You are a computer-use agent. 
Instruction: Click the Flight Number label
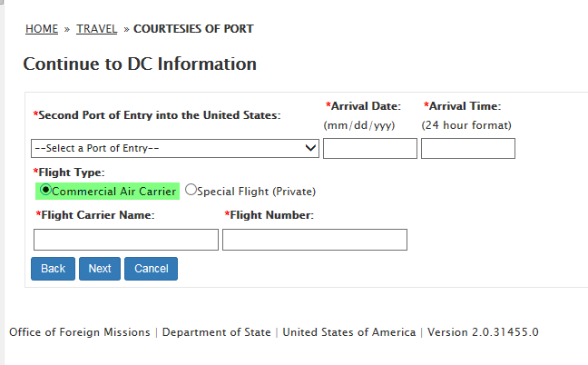[271, 215]
